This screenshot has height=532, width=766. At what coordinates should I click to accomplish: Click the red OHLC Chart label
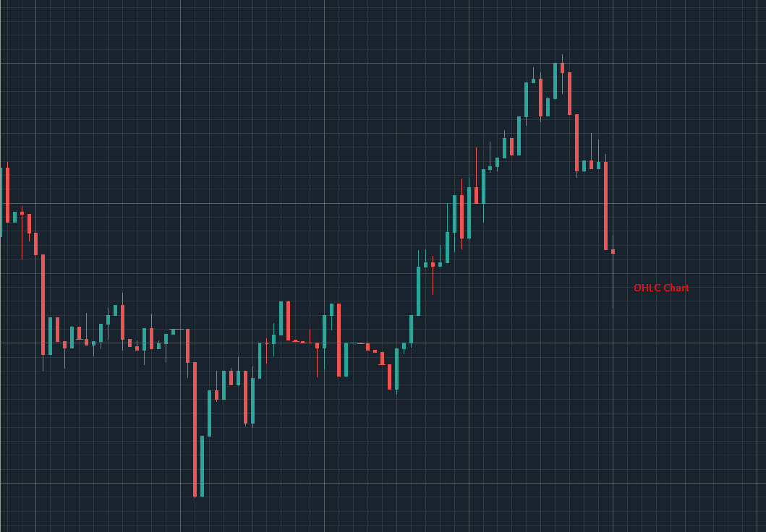point(661,288)
